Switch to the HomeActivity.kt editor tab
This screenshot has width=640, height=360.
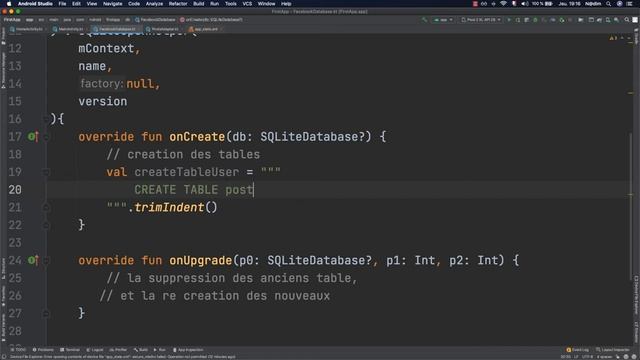point(28,29)
